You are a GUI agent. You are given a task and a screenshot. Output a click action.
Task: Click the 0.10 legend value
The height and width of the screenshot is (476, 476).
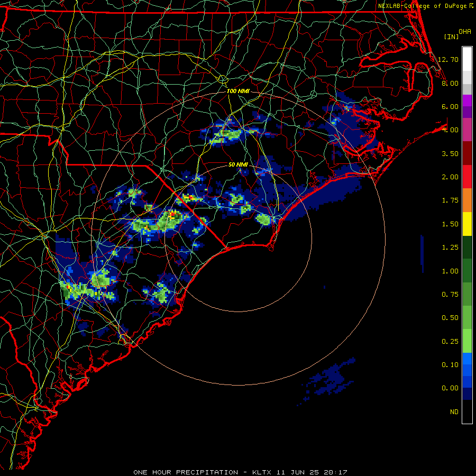[450, 365]
